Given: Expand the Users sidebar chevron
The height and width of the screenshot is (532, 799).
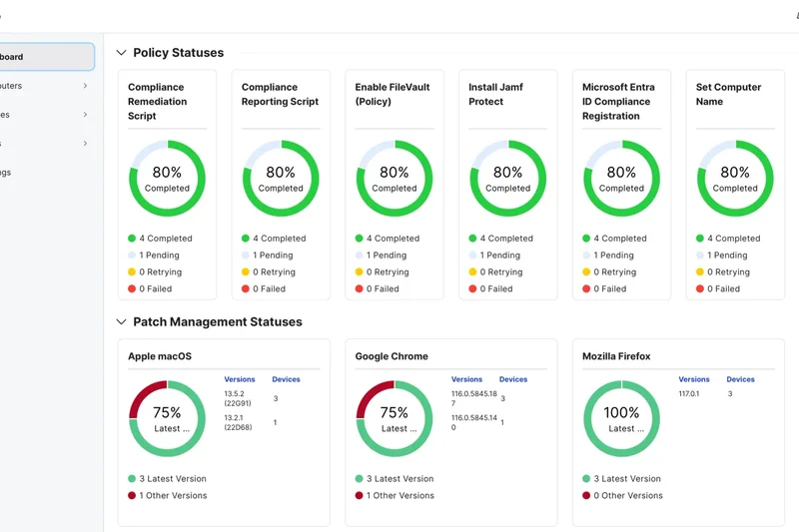Looking at the screenshot, I should 85,144.
